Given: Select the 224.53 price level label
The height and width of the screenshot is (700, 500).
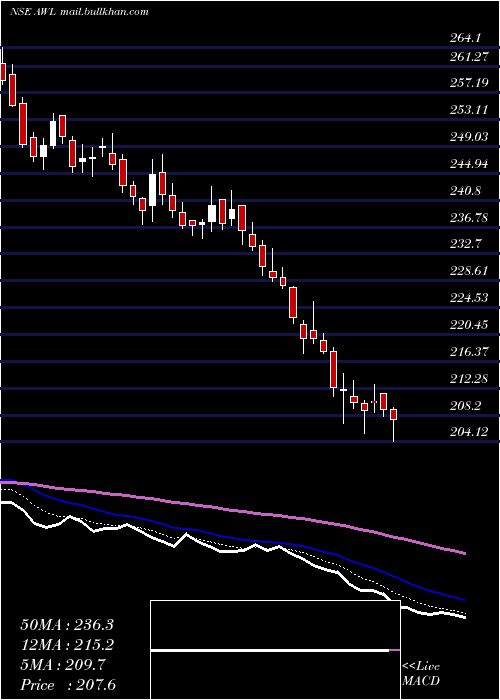Looking at the screenshot, I should click(x=469, y=297).
